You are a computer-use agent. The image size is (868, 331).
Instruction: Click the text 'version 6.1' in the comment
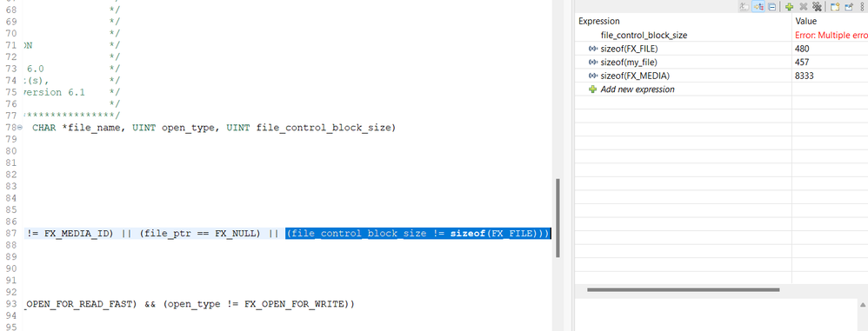(x=54, y=92)
